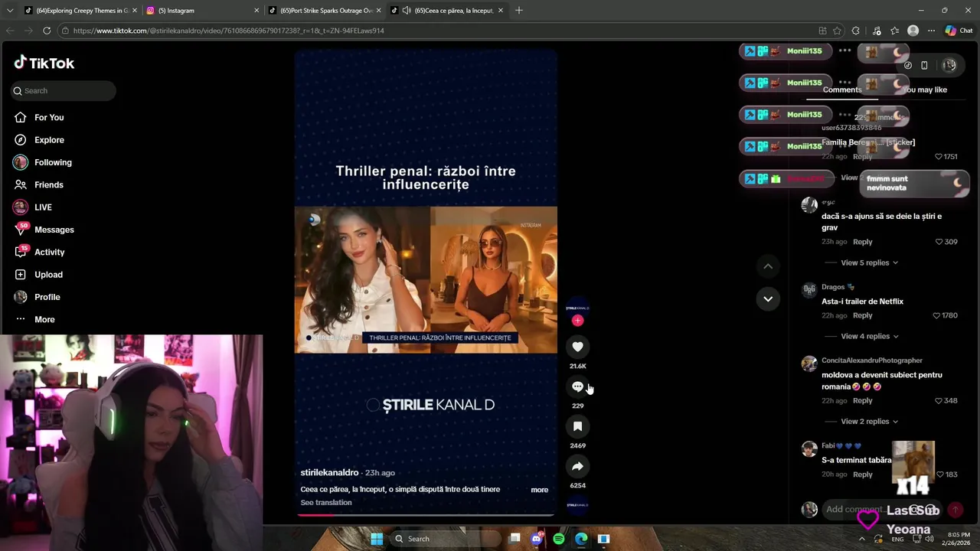Open the stirilekanaldro profile name
This screenshot has height=551, width=980.
click(329, 473)
